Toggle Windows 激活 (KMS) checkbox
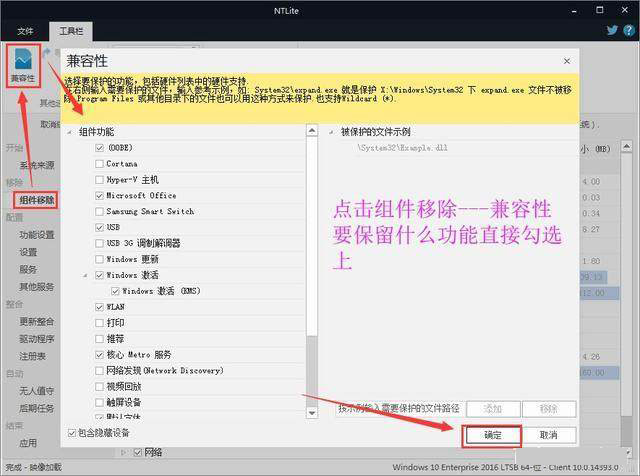The height and width of the screenshot is (476, 640). [115, 291]
